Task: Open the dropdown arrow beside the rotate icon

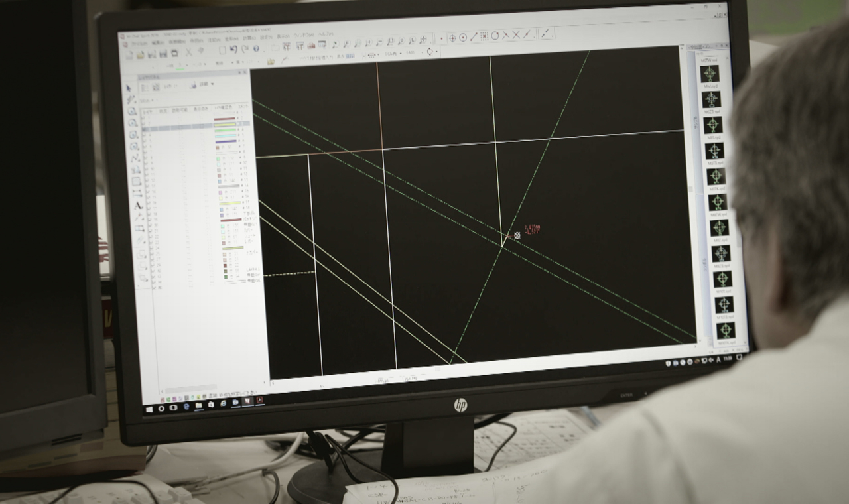Action: [x=436, y=52]
